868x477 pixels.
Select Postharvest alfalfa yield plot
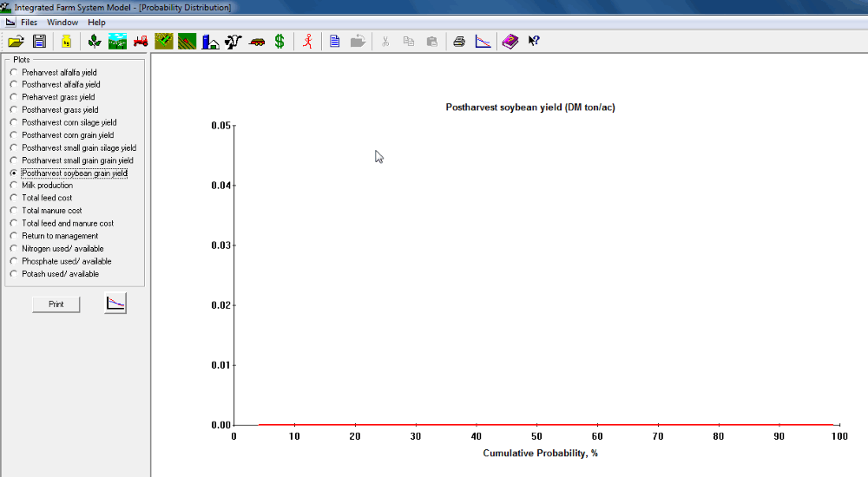(55, 85)
